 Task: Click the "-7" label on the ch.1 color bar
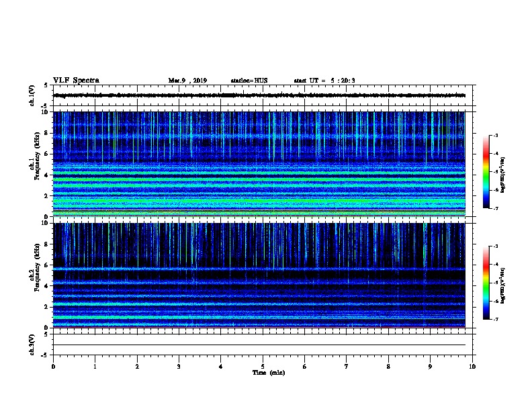point(495,208)
